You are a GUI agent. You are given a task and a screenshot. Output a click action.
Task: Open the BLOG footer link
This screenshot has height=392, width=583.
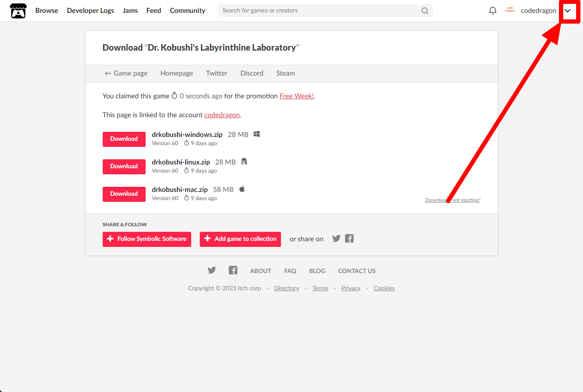pyautogui.click(x=317, y=271)
